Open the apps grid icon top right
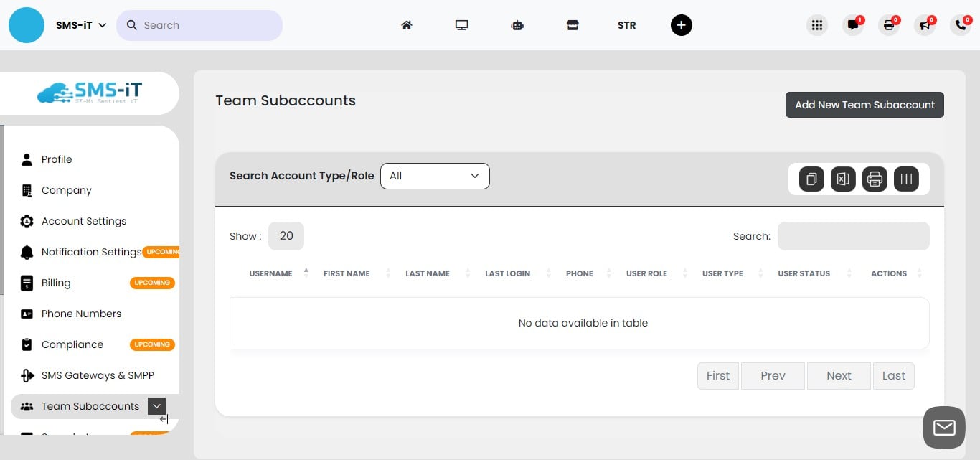 coord(817,24)
